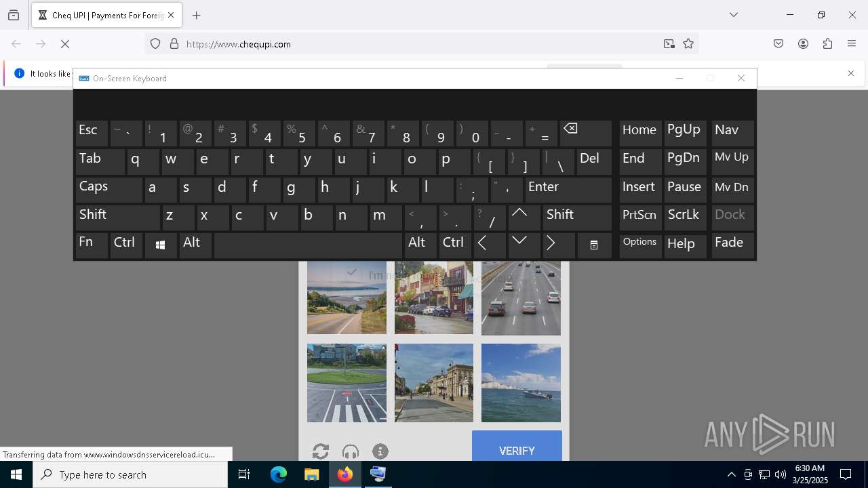Type here to search taskbar box
868x488 pixels.
(130, 474)
